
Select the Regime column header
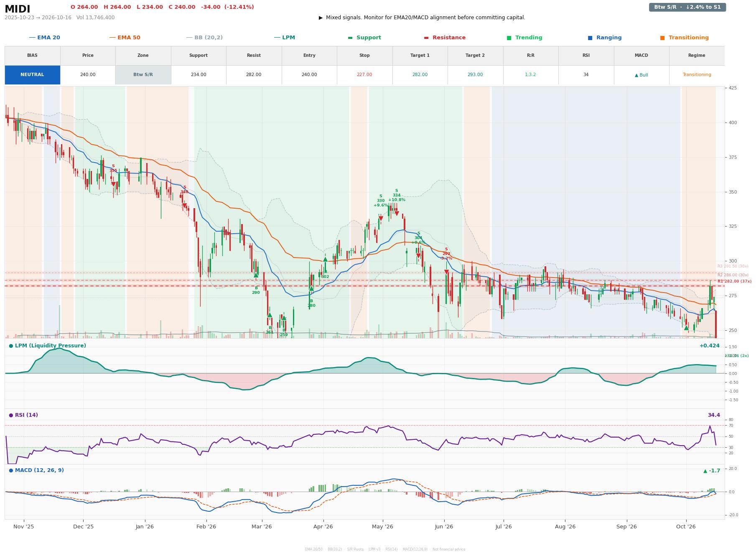click(x=697, y=56)
